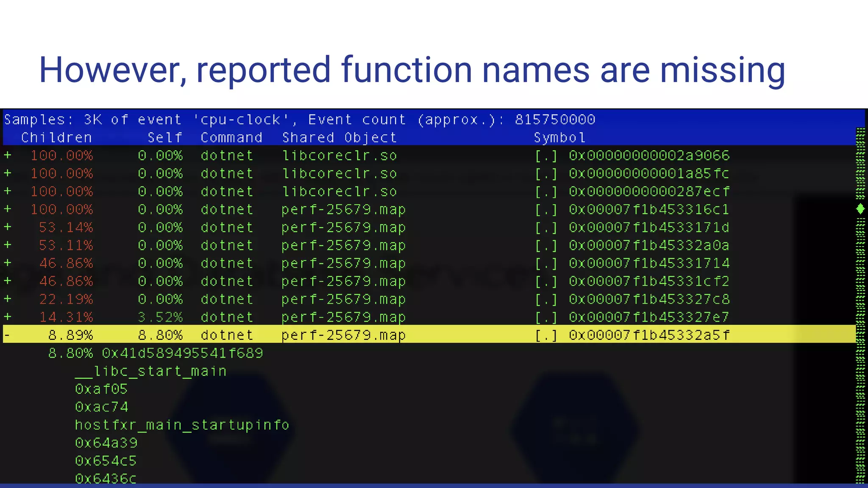Image resolution: width=868 pixels, height=488 pixels.
Task: Expand the row with symbol 0x00000000001a85fc
Action: tap(8, 173)
